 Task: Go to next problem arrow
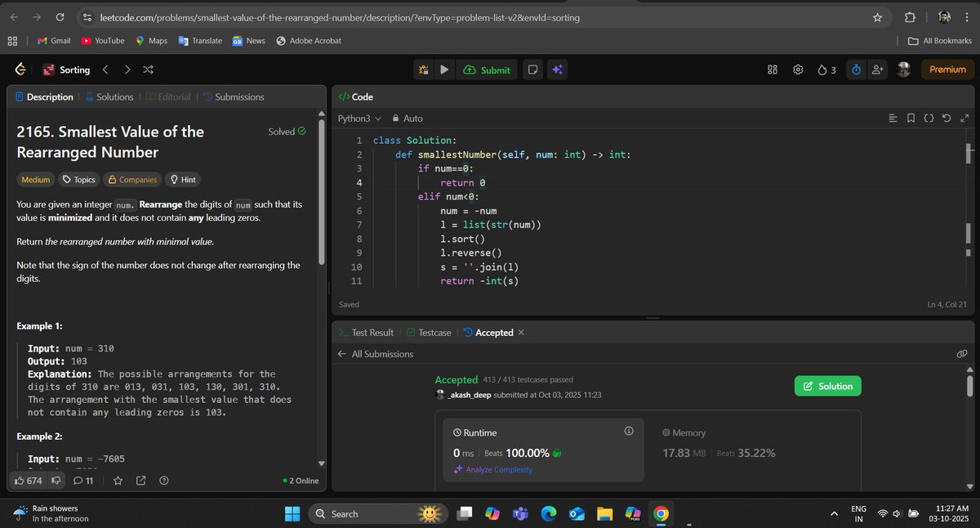(127, 70)
